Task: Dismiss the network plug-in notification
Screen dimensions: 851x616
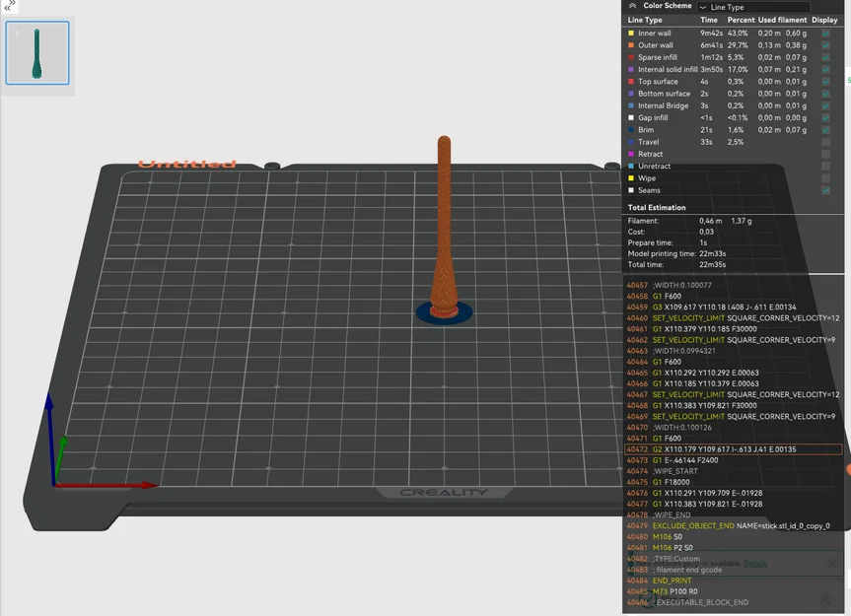Action: tap(831, 564)
